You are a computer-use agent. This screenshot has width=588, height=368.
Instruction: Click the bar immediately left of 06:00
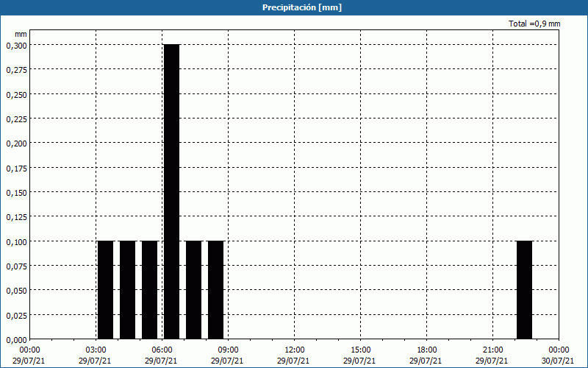tap(150, 290)
